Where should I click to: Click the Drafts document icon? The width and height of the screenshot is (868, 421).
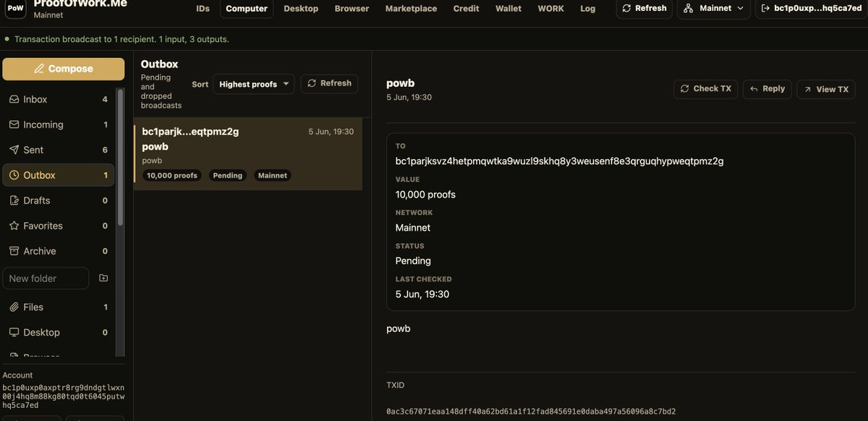click(x=14, y=200)
